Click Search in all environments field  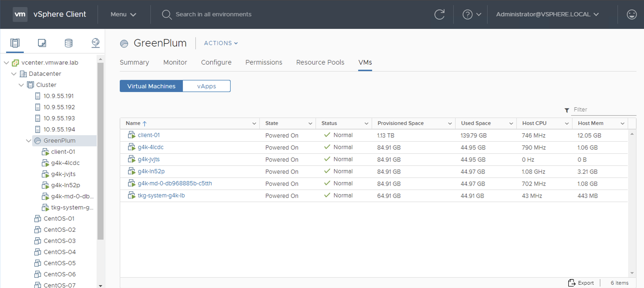[x=213, y=14]
